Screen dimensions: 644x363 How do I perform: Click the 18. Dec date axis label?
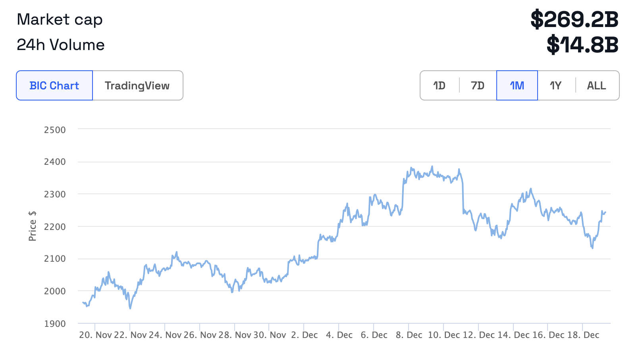(583, 335)
